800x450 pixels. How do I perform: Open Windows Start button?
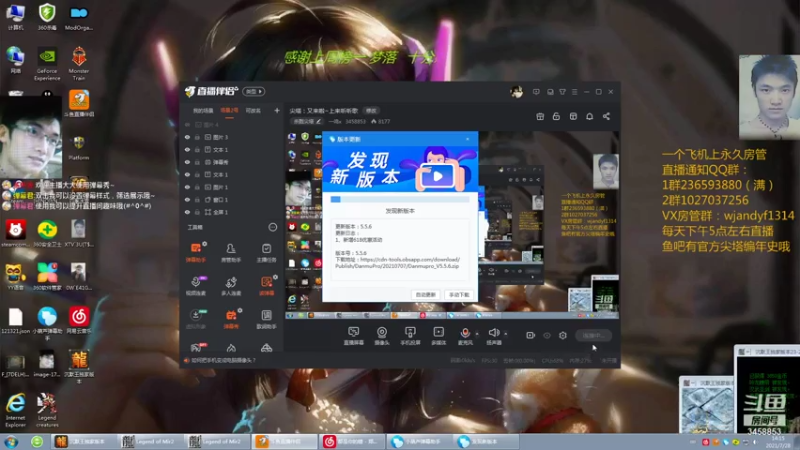point(11,441)
